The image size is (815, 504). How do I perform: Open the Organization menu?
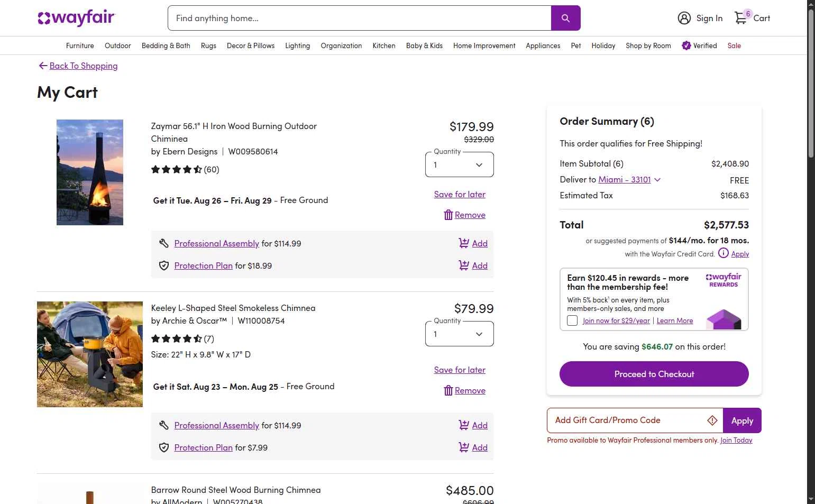coord(341,45)
